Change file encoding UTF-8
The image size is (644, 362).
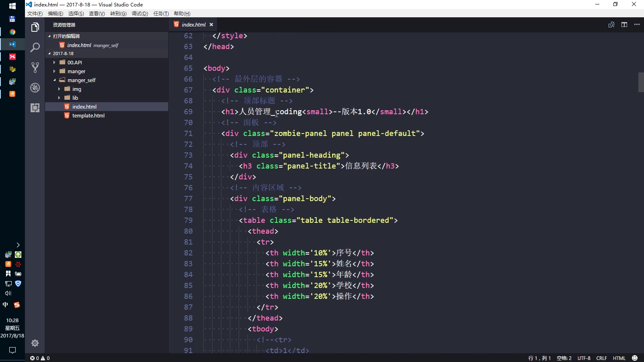click(x=584, y=358)
